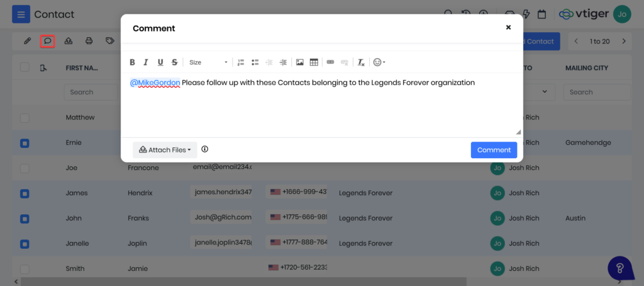Viewport: 644px width, 286px height.
Task: Go to previous page of contacts
Action: coord(576,41)
